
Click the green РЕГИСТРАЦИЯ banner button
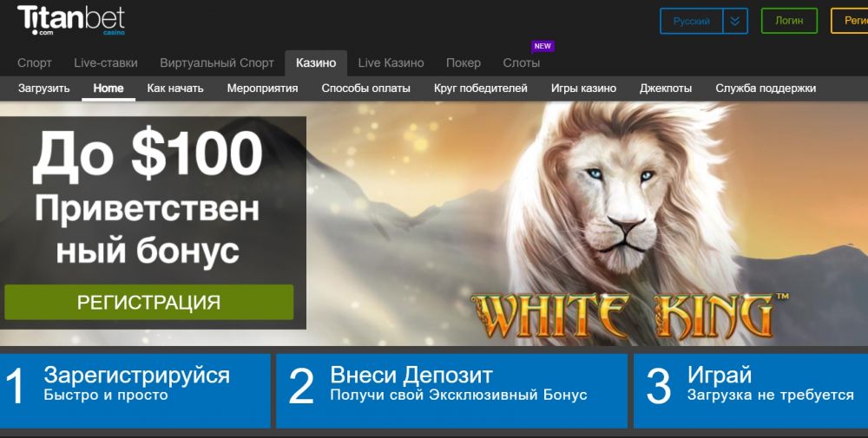149,302
